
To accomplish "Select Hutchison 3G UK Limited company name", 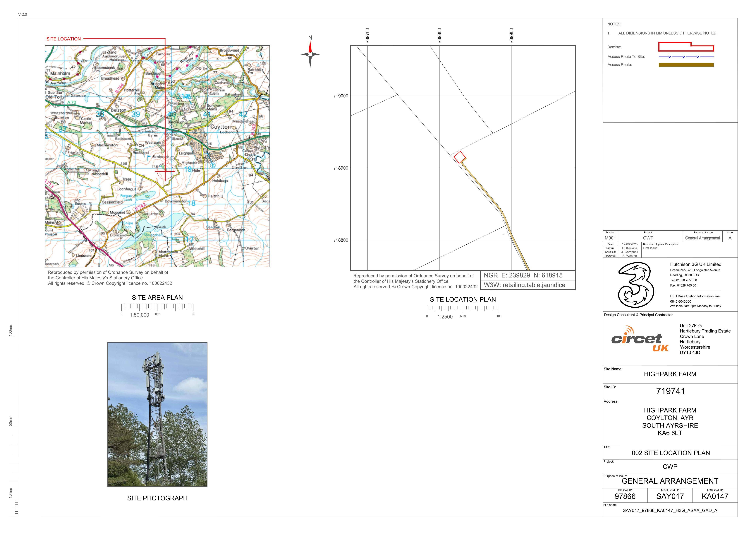I will coord(695,264).
